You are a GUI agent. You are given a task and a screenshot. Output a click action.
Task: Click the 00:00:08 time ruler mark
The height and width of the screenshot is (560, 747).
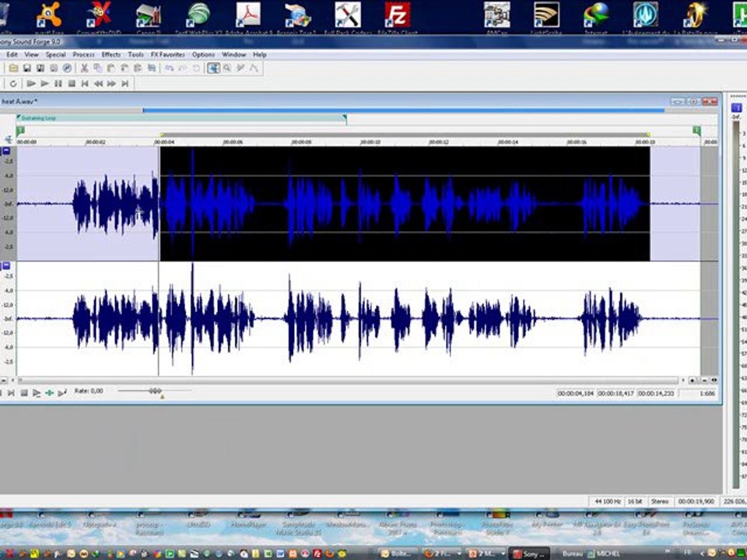tap(302, 142)
